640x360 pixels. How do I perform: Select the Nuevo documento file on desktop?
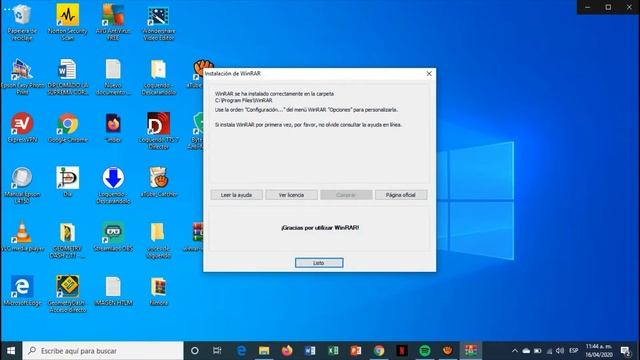(113, 77)
